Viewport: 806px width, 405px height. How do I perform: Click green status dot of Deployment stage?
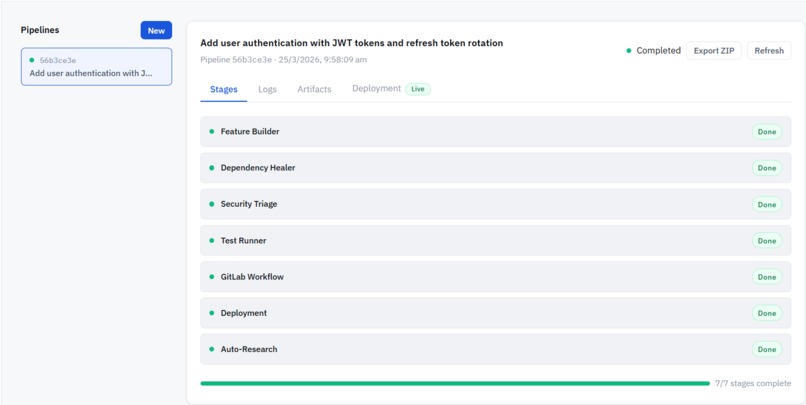click(211, 313)
